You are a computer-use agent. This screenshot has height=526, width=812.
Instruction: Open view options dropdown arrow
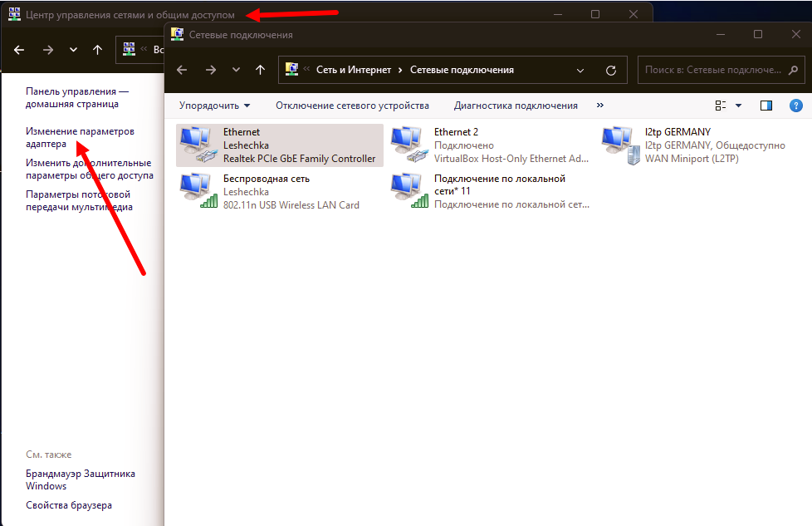(738, 106)
